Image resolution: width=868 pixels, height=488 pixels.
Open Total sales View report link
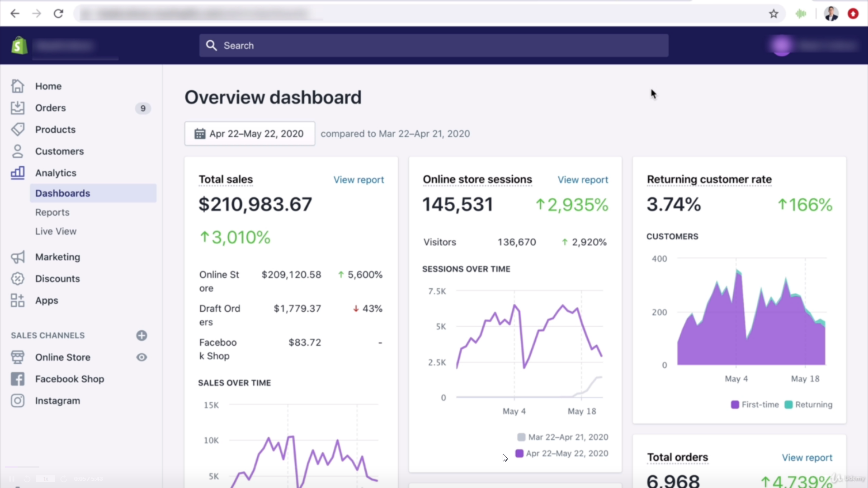tap(359, 180)
